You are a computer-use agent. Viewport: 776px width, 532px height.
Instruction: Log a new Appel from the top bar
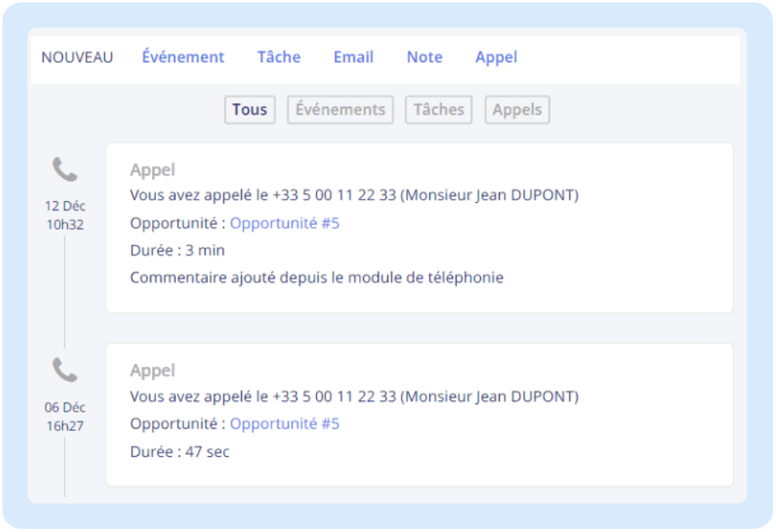(x=496, y=57)
